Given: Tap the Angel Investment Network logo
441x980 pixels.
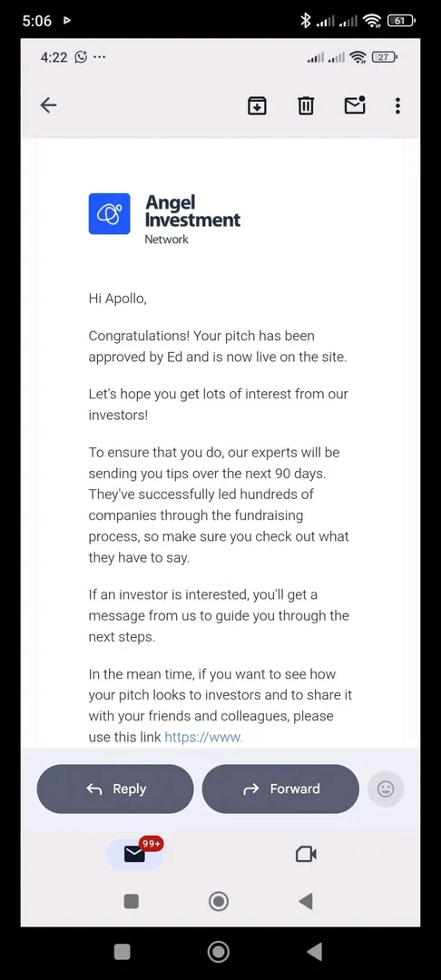Looking at the screenshot, I should pyautogui.click(x=109, y=214).
